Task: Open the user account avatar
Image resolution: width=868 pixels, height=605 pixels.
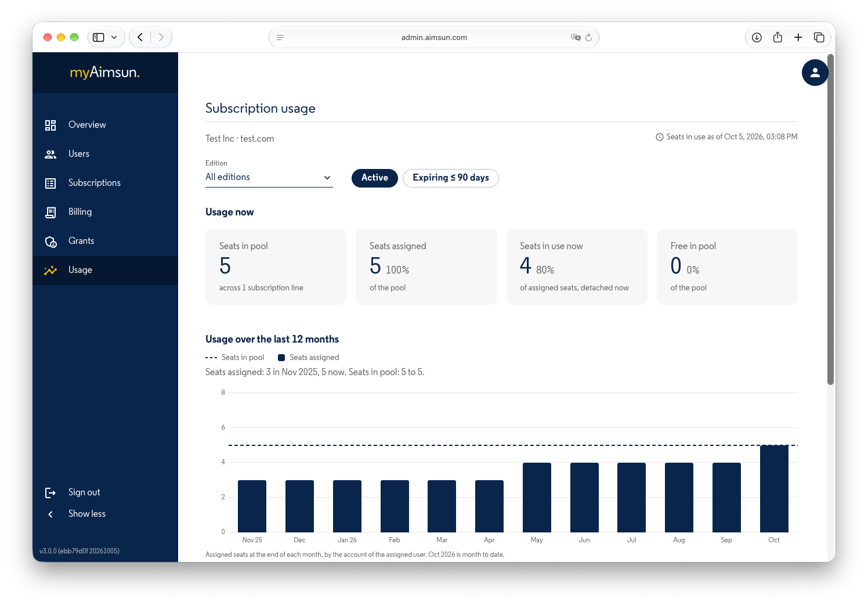Action: pyautogui.click(x=815, y=73)
